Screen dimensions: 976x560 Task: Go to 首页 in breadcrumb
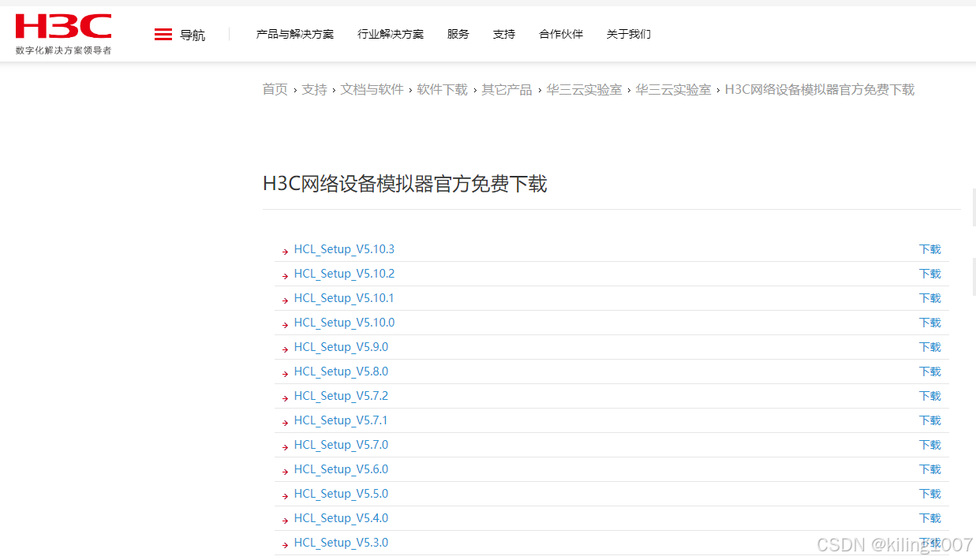[275, 90]
